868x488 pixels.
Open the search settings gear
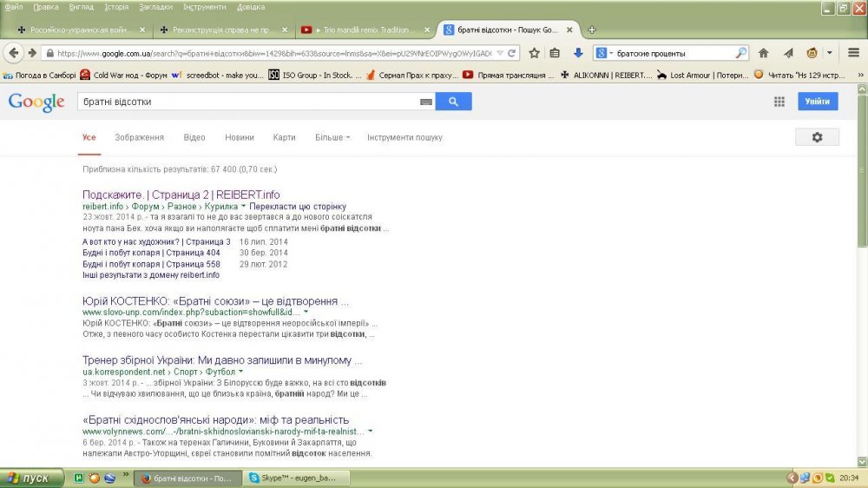coord(816,137)
